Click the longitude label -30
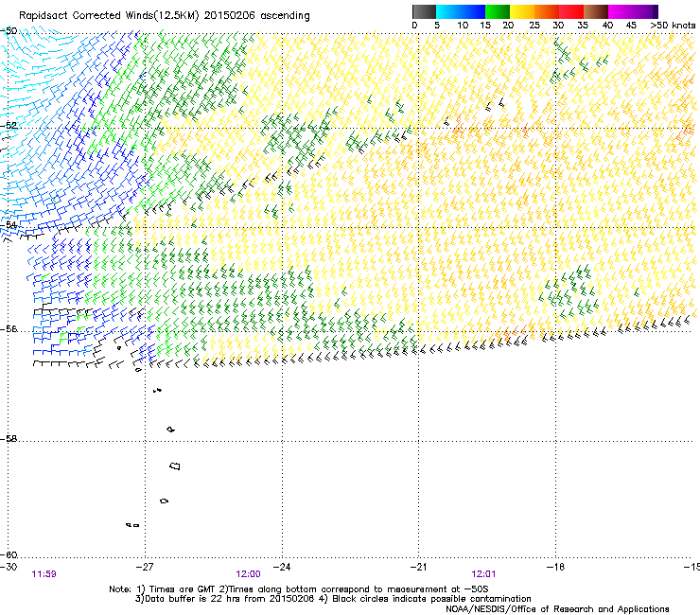This screenshot has height=615, width=700. click(9, 567)
